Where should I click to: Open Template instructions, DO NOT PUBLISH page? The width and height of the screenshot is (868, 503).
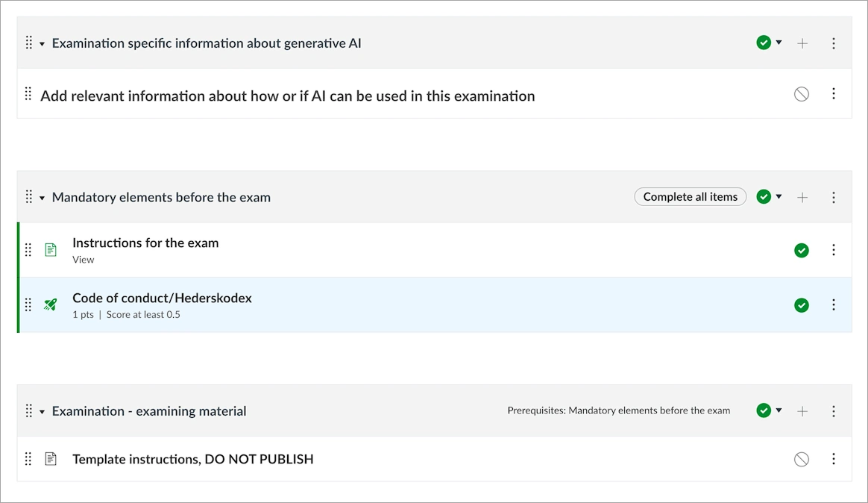click(192, 459)
